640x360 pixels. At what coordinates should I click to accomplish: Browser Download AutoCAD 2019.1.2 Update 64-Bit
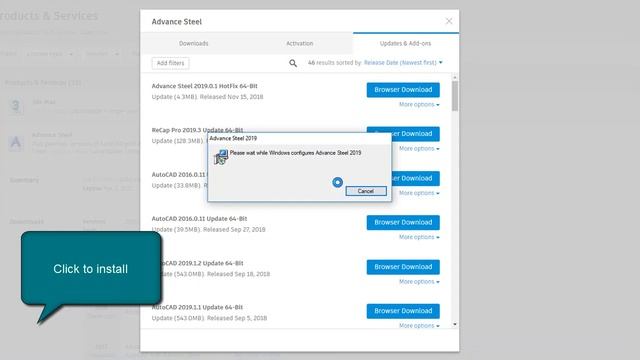(403, 267)
